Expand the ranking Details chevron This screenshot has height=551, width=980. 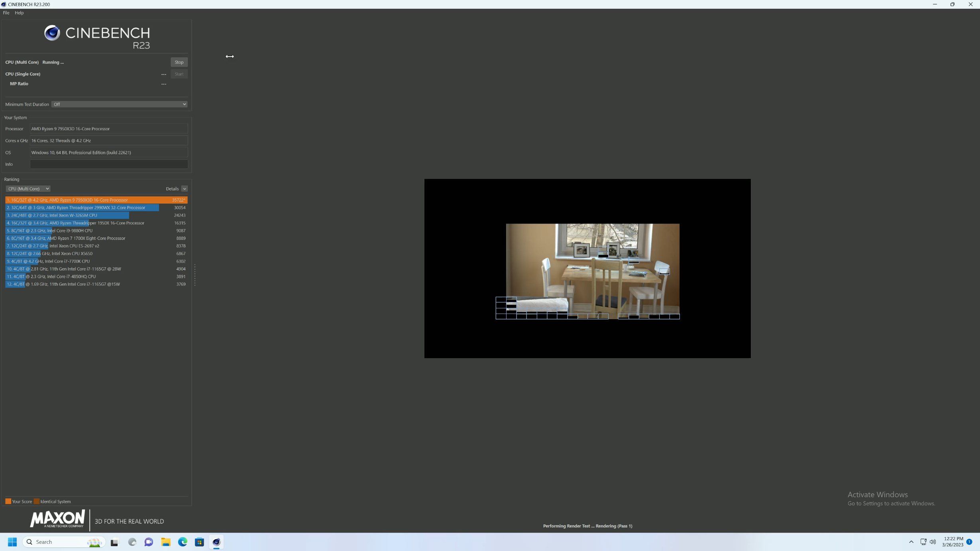tap(185, 189)
